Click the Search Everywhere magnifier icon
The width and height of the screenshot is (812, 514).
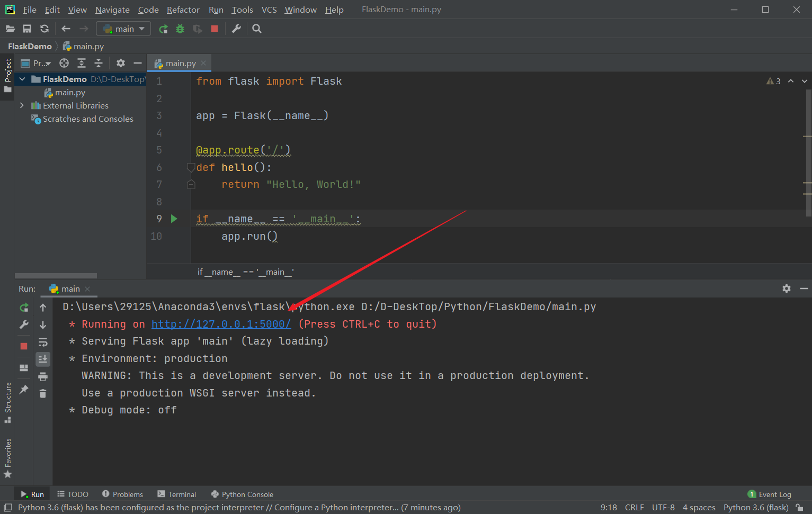point(257,29)
